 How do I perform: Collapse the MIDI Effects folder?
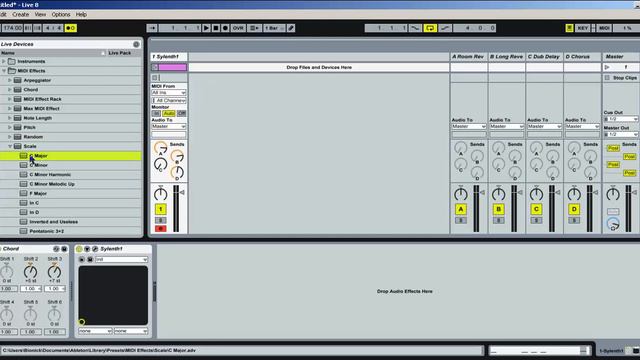[x=4, y=71]
